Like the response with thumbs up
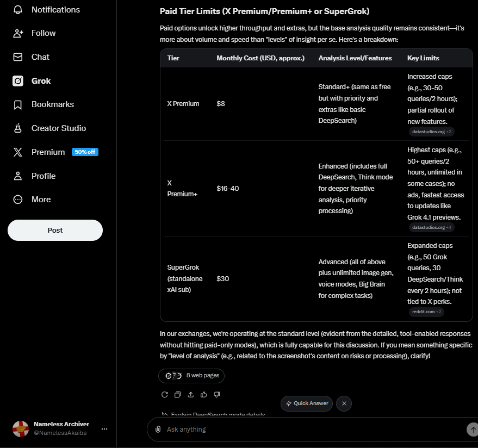The image size is (478, 448). [x=203, y=395]
